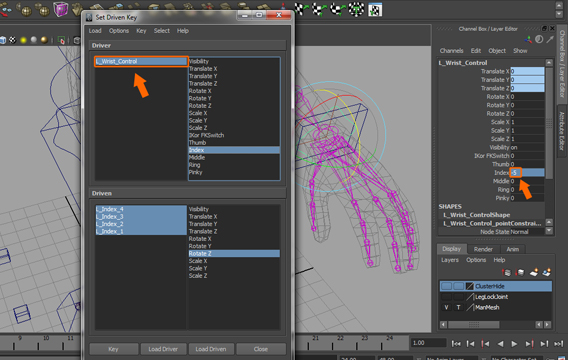
Task: Move selected layer down icon
Action: point(520,272)
